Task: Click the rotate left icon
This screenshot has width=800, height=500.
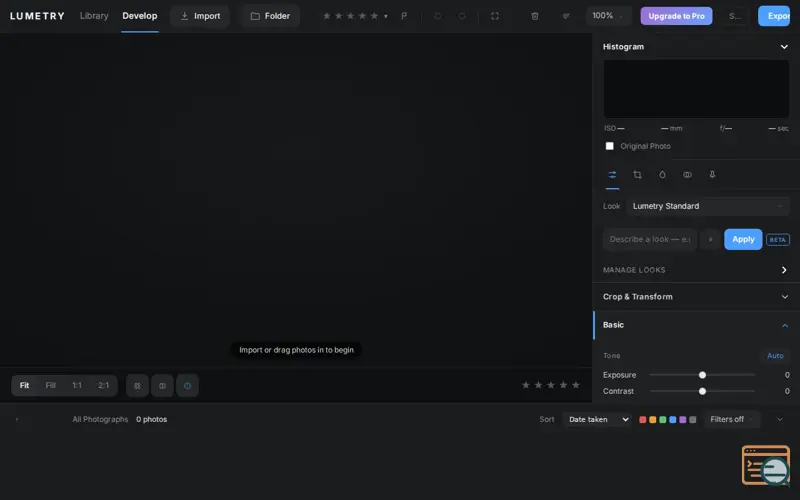Action: click(438, 16)
